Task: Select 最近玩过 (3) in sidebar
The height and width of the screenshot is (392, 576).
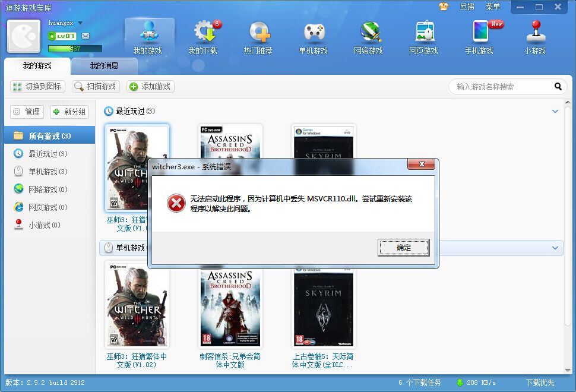Action: click(x=50, y=154)
